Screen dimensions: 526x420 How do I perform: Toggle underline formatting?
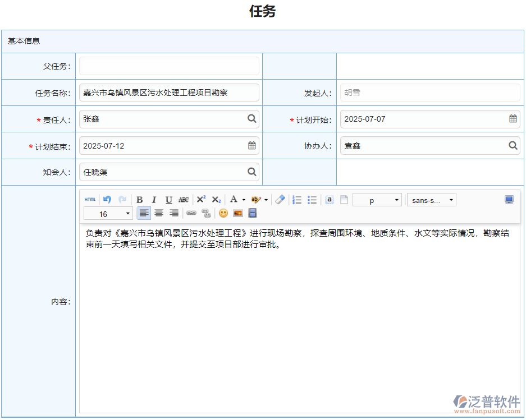(168, 199)
